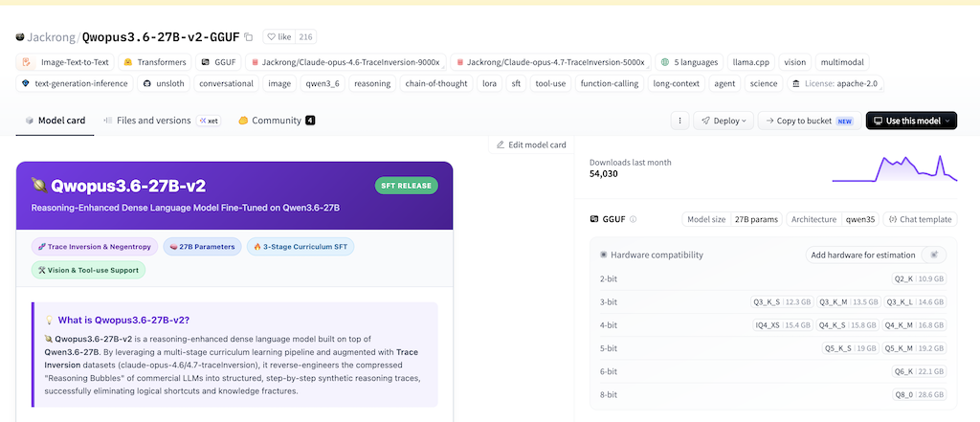The image size is (980, 422).
Task: Select the Transformers tag
Action: pyautogui.click(x=155, y=62)
